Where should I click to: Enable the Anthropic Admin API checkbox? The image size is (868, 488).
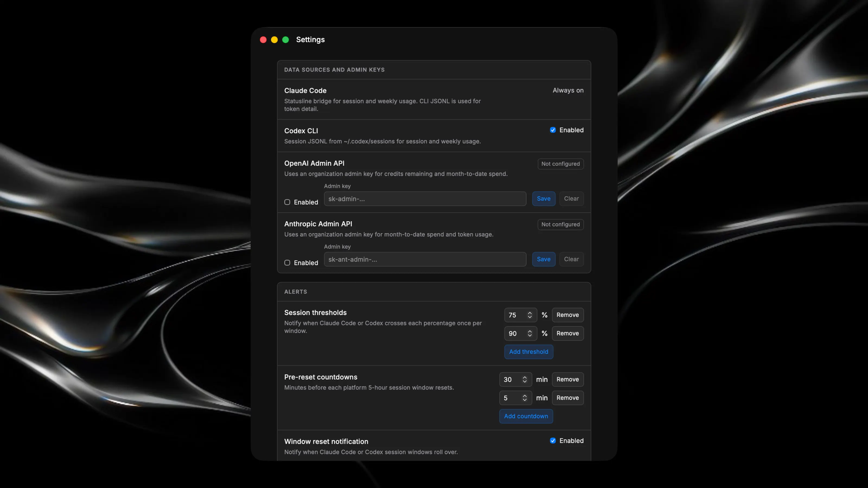[x=287, y=263]
